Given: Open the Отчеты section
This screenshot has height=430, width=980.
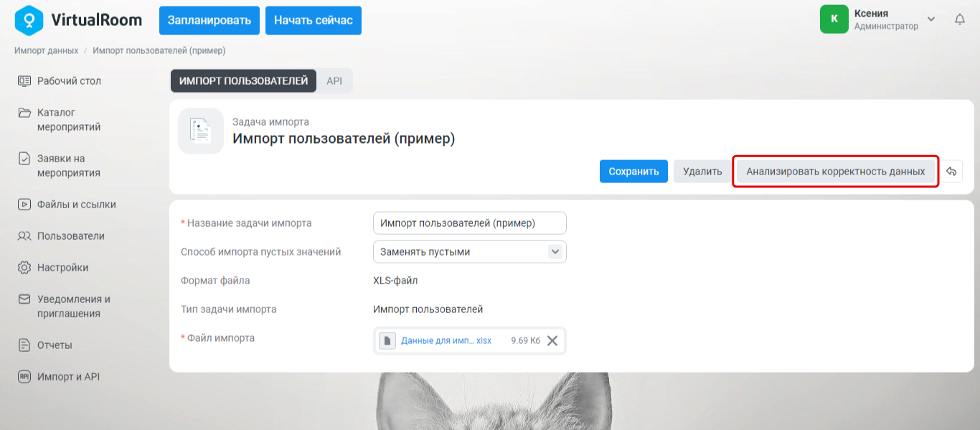Looking at the screenshot, I should [45, 345].
